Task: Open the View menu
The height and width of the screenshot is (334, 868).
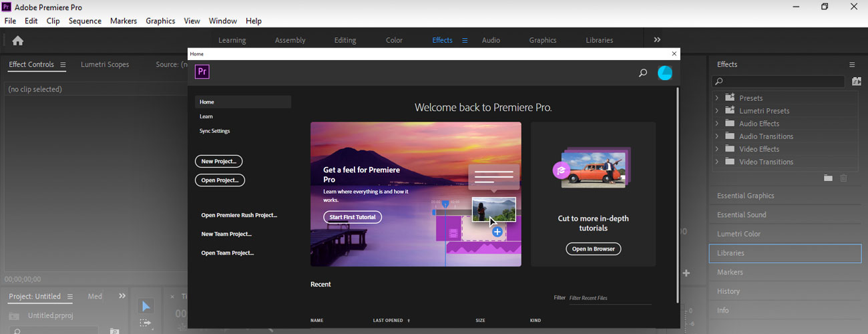Action: coord(192,21)
